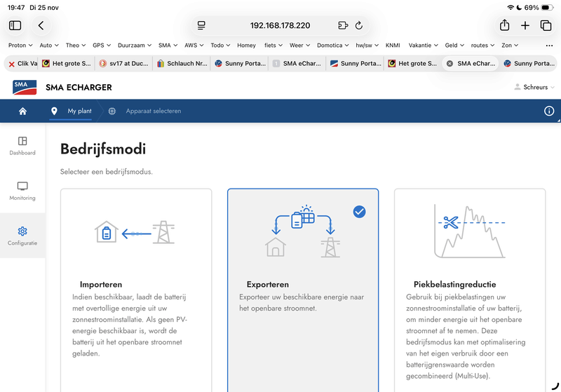Image resolution: width=561 pixels, height=392 pixels.
Task: Open Dashboard in the sidebar
Action: [22, 146]
